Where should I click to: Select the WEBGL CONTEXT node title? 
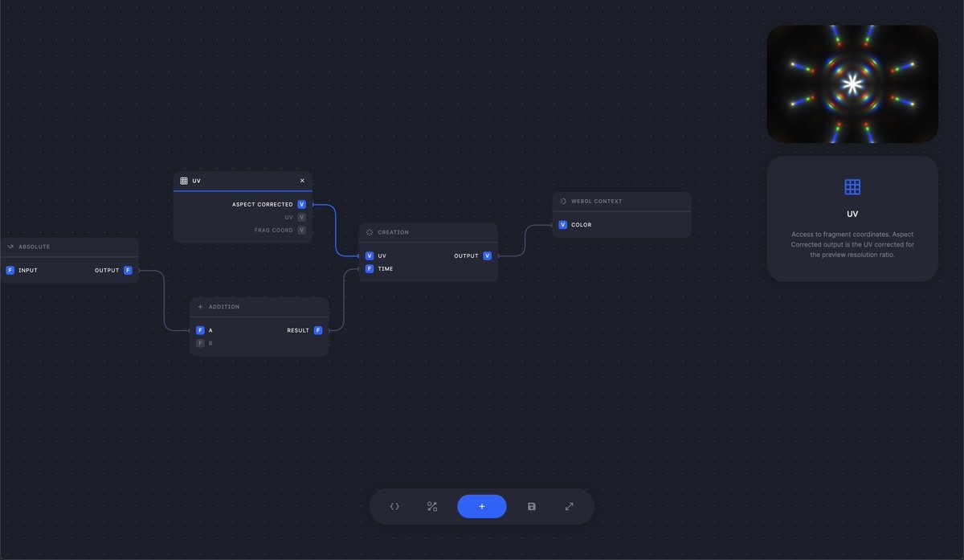(597, 201)
